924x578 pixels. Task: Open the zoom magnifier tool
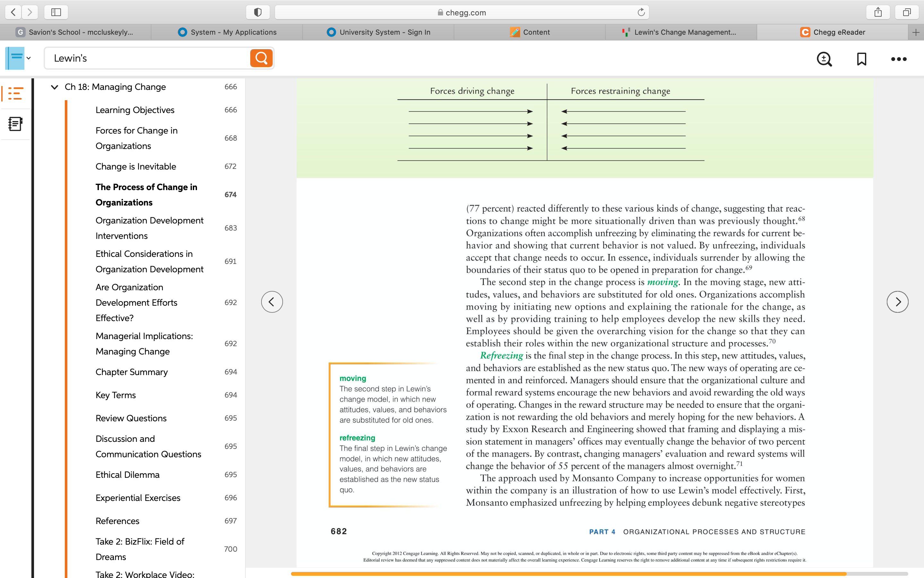pos(824,59)
